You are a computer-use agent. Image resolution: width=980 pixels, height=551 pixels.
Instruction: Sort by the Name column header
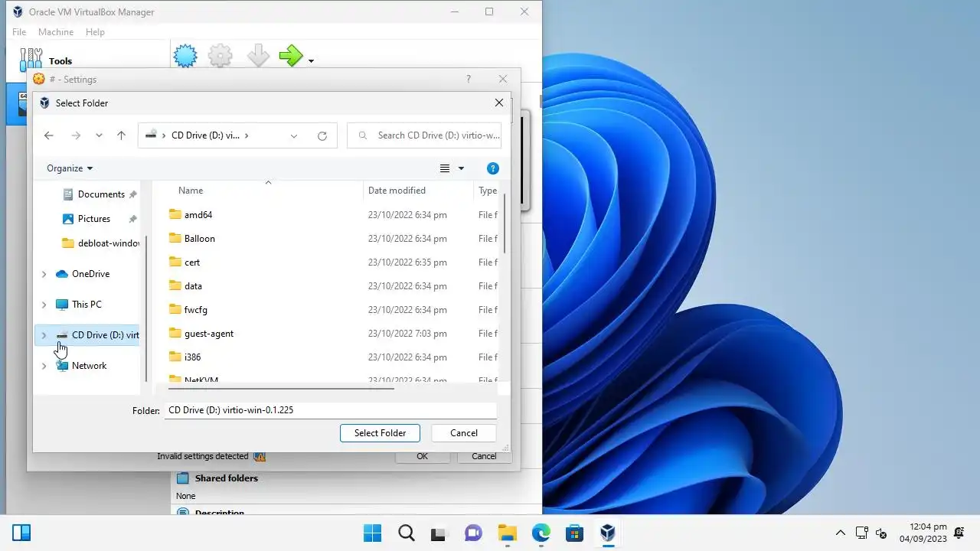tap(191, 191)
